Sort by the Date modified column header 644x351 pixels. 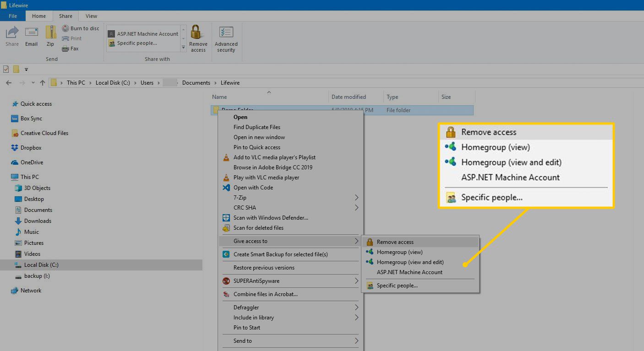[356, 97]
